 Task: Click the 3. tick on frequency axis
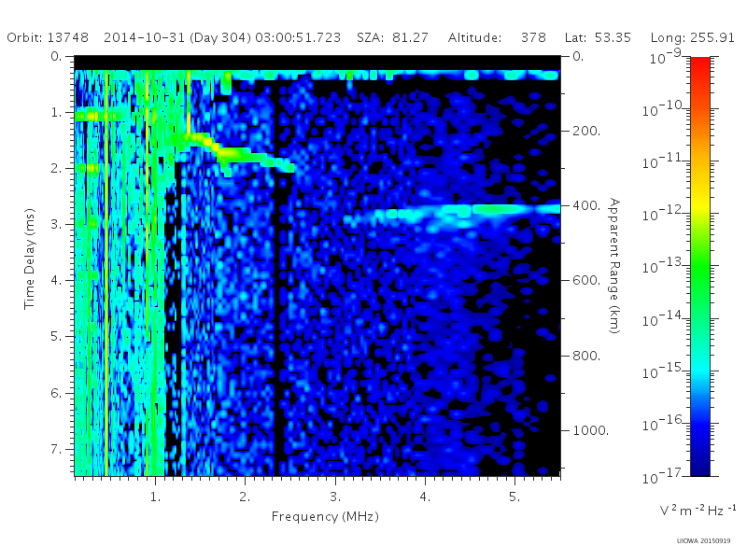point(335,497)
